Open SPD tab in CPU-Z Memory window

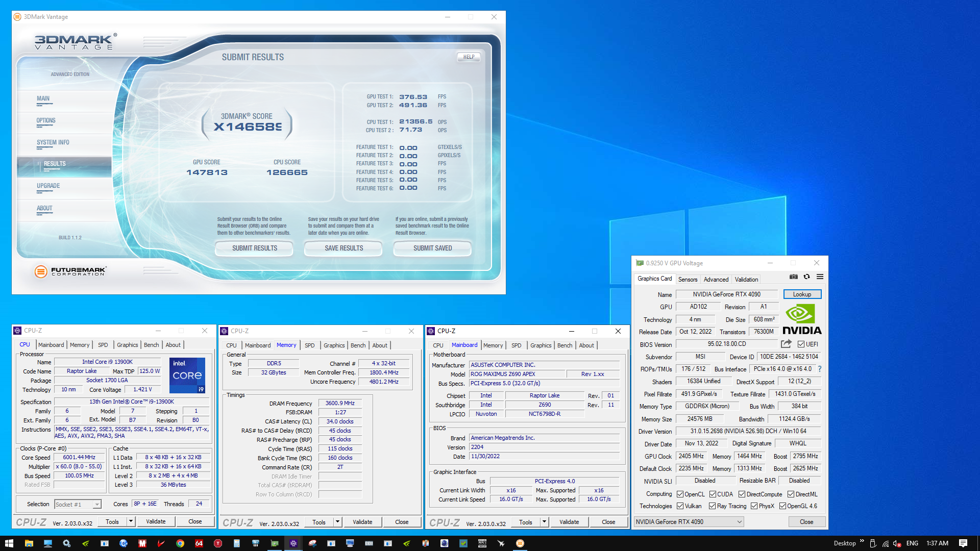[x=309, y=345]
